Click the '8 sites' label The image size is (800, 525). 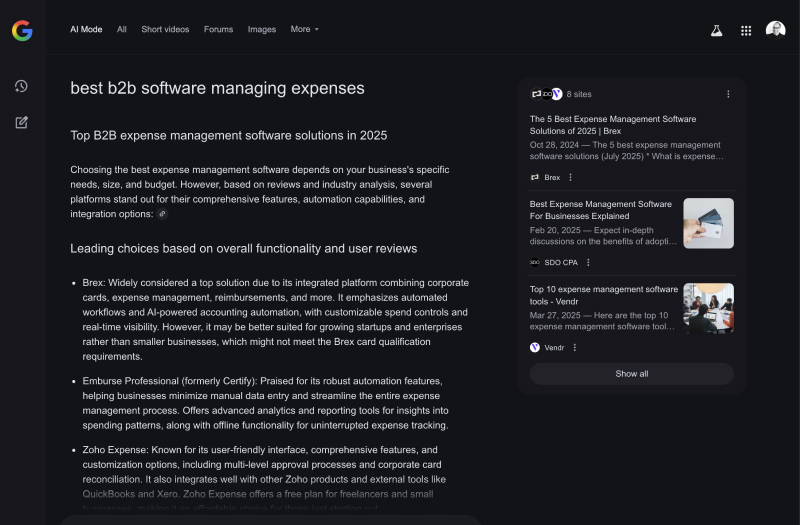pyautogui.click(x=579, y=94)
